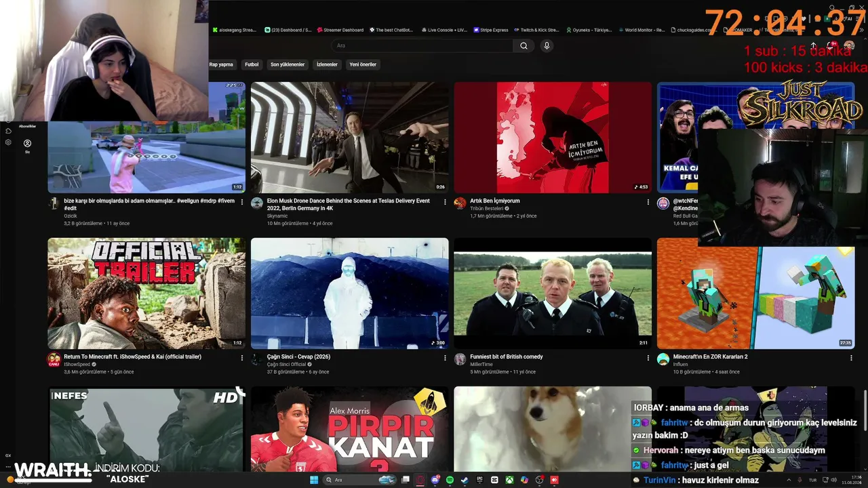Viewport: 868px width, 488px height.
Task: Play the Pırpır Kanat Alex Morris thumbnail
Action: click(x=350, y=429)
